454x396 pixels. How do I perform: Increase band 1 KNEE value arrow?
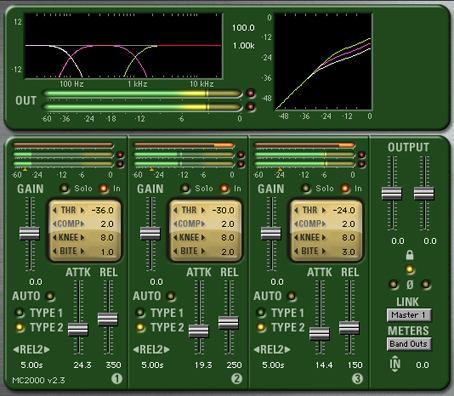click(82, 237)
